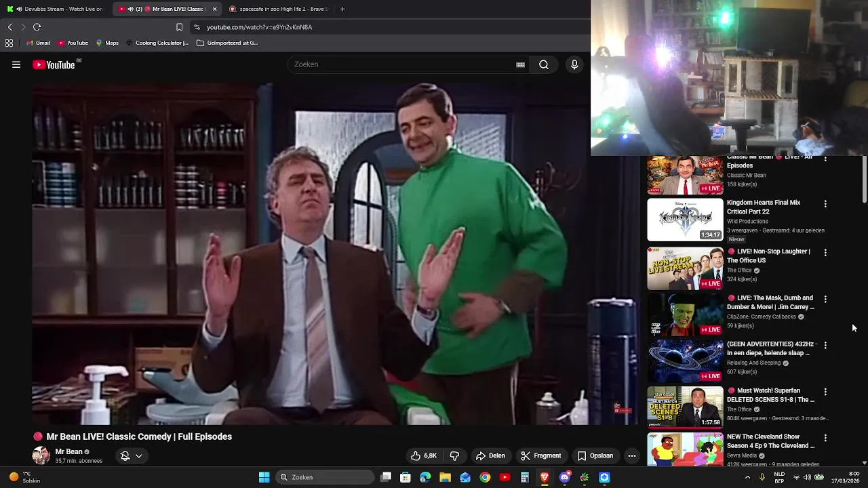The image size is (868, 488).
Task: Open options for Kingdom Hearts Final Mix video
Action: (x=825, y=203)
